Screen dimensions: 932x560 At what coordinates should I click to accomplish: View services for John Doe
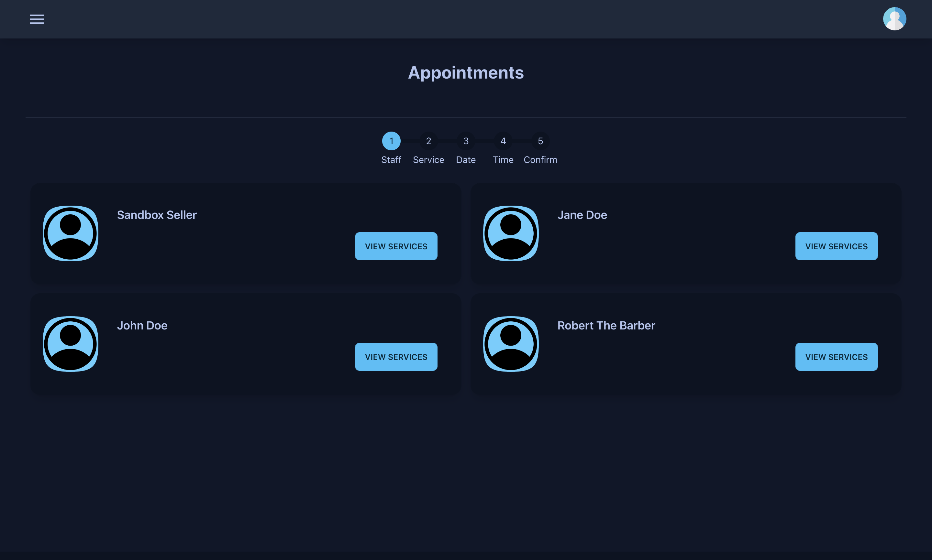pyautogui.click(x=396, y=357)
